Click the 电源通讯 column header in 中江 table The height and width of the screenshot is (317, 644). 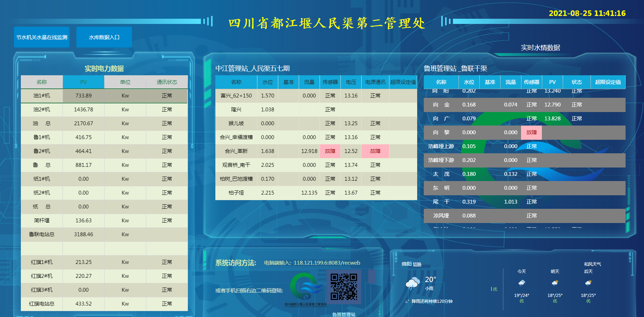pyautogui.click(x=375, y=82)
